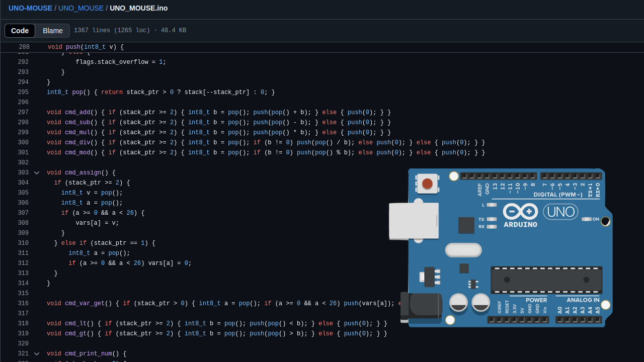The image size is (644, 362).
Task: Click the ATmega microcontroller chip on the board
Action: point(546,280)
